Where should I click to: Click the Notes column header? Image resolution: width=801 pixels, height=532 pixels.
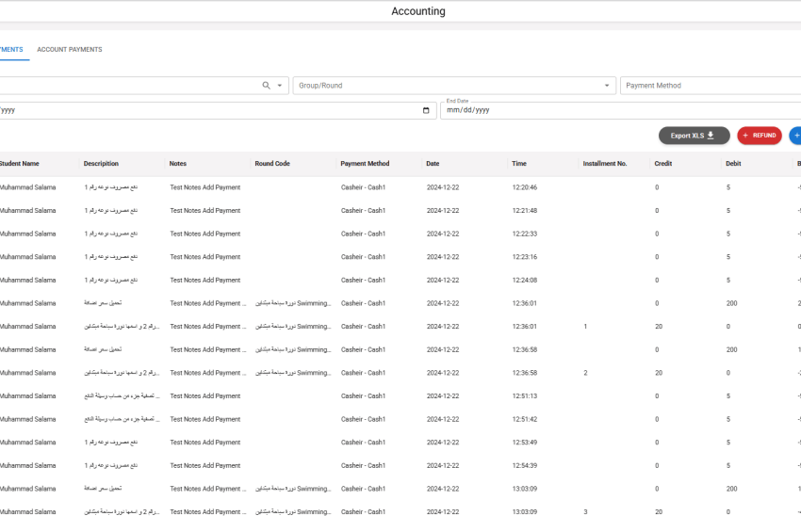pyautogui.click(x=178, y=164)
